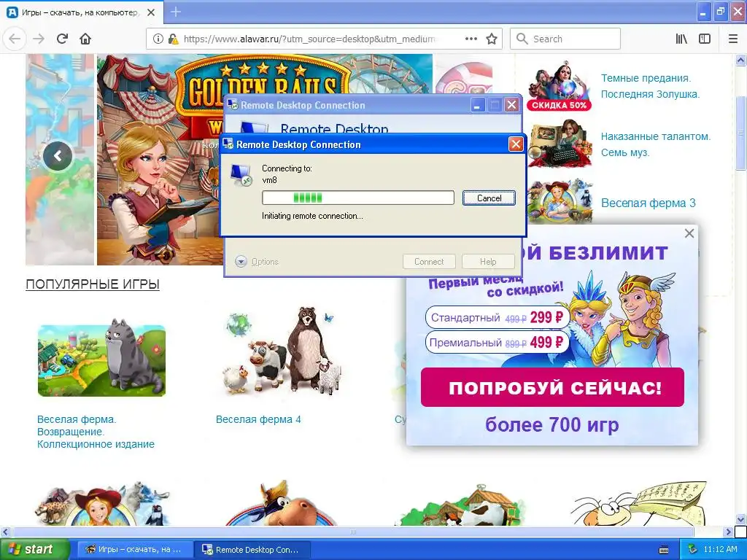Viewport: 747px width, 560px height.
Task: Click the Windows start button
Action: (34, 549)
